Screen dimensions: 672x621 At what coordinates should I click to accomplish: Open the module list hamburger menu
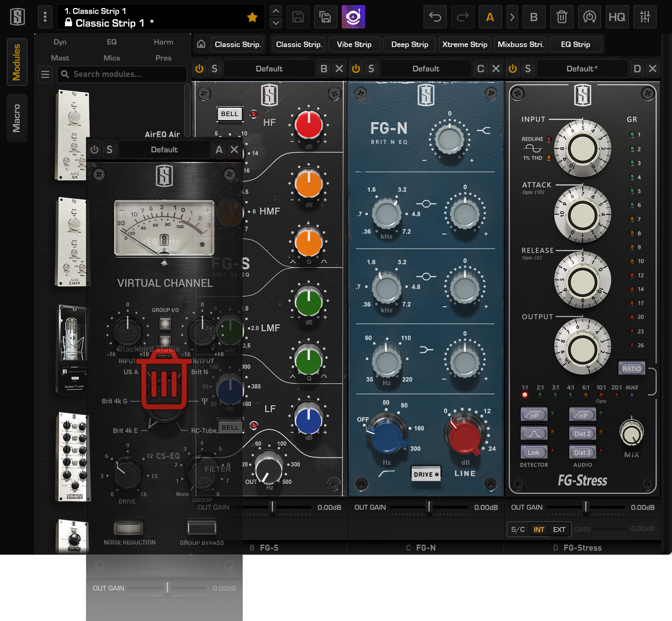(x=45, y=74)
